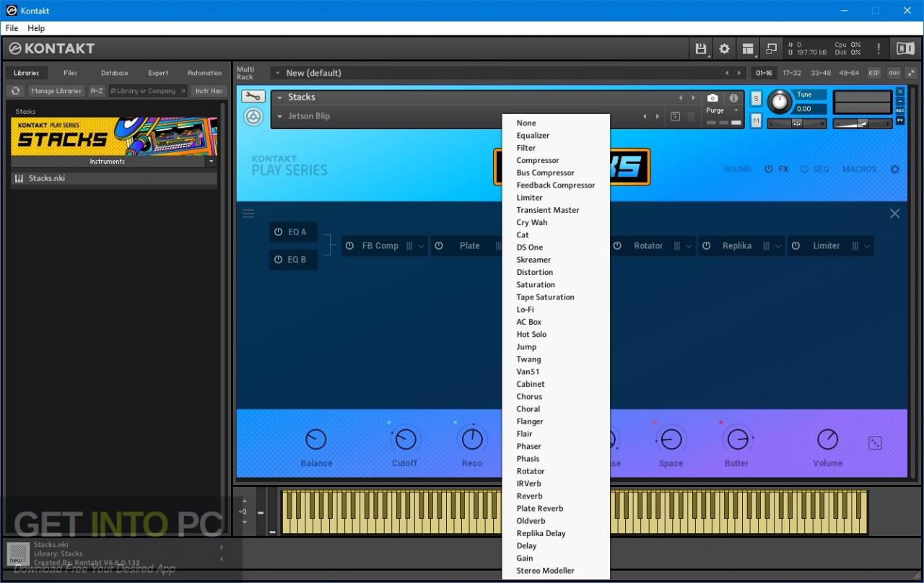Toggle power on the Limiter slot
924x583 pixels.
tap(796, 245)
